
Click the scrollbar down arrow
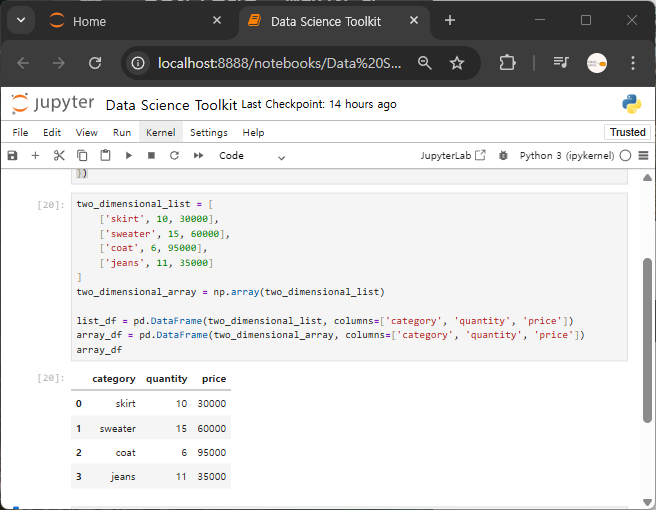tap(647, 502)
